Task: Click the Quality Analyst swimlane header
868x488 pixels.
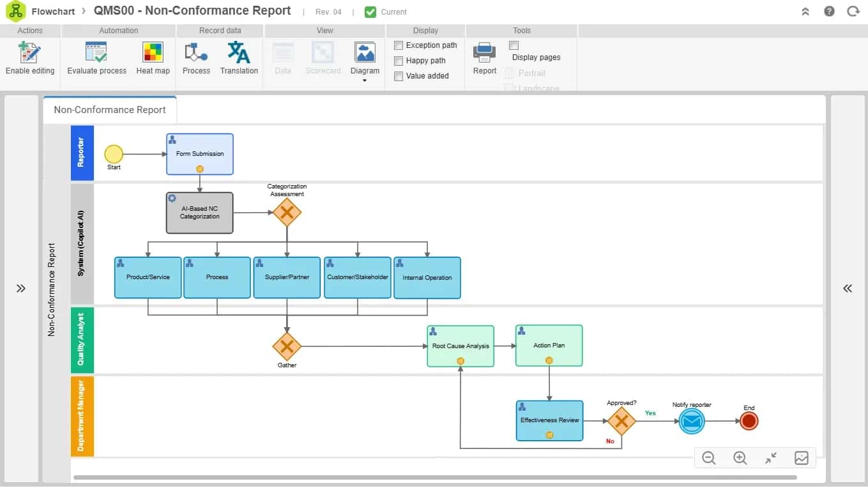Action: tap(82, 340)
